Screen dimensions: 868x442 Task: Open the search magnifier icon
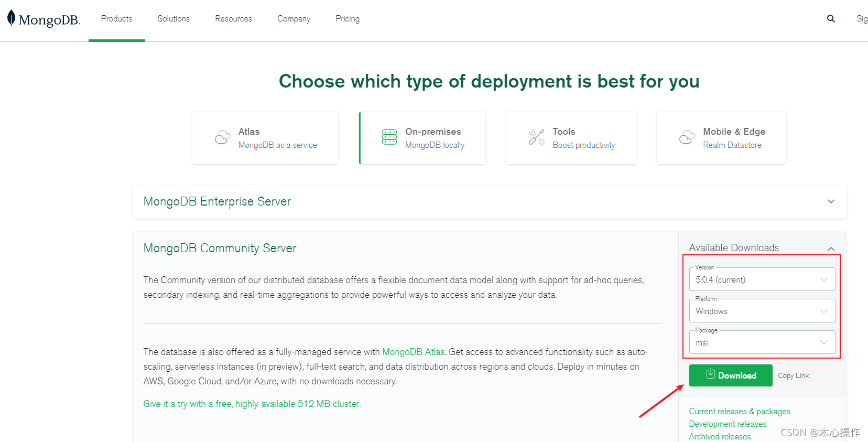[831, 19]
